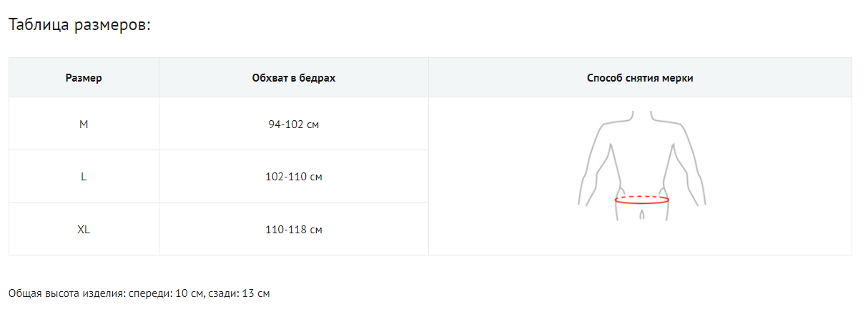868x322 pixels.
Task: Click the 'Размер' column header
Action: click(x=84, y=78)
